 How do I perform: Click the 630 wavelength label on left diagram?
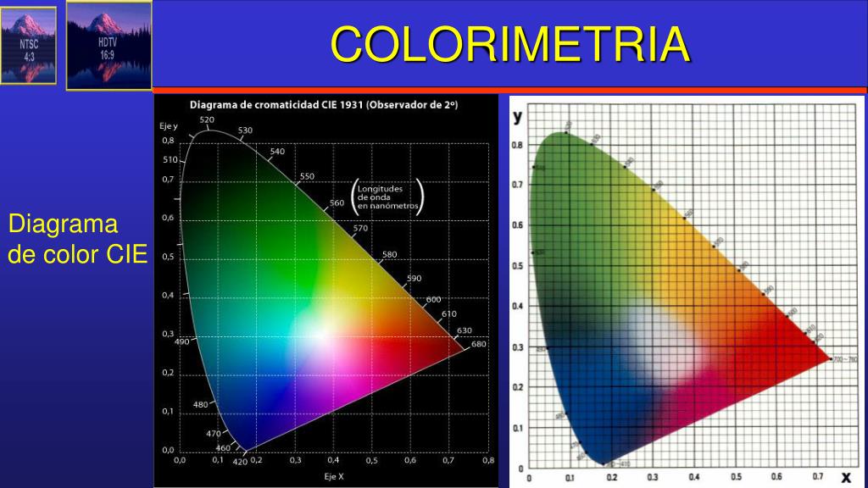pos(465,330)
